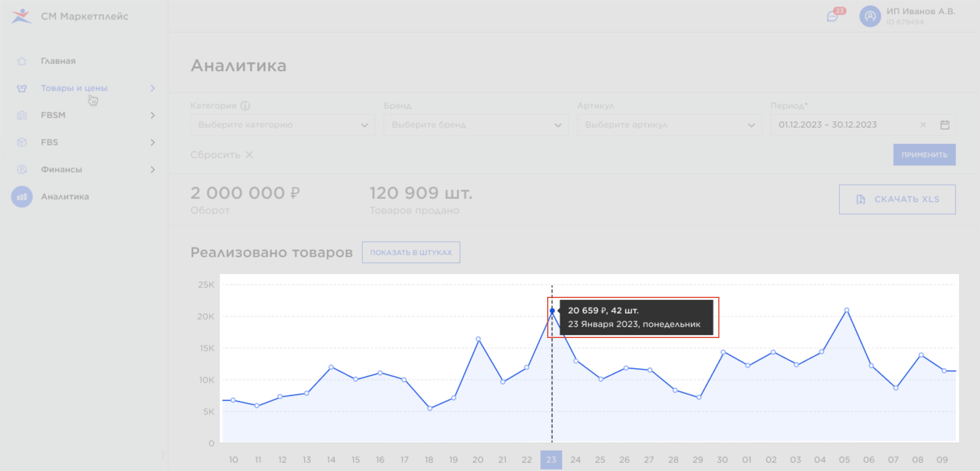
Task: Click the Товары и цены shirt icon
Action: (x=22, y=88)
